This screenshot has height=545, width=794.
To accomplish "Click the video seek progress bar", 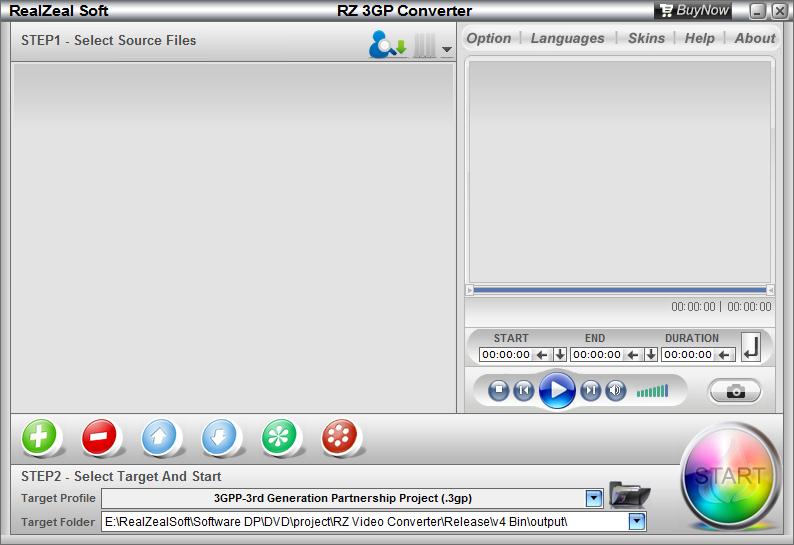I will (620, 290).
